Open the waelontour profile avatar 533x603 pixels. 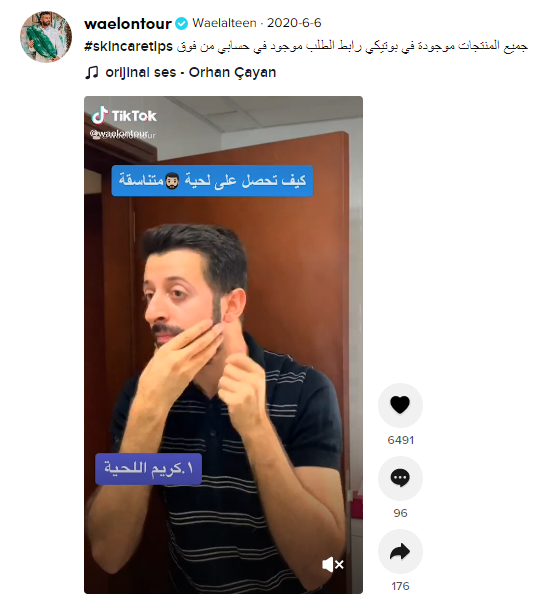coord(46,37)
